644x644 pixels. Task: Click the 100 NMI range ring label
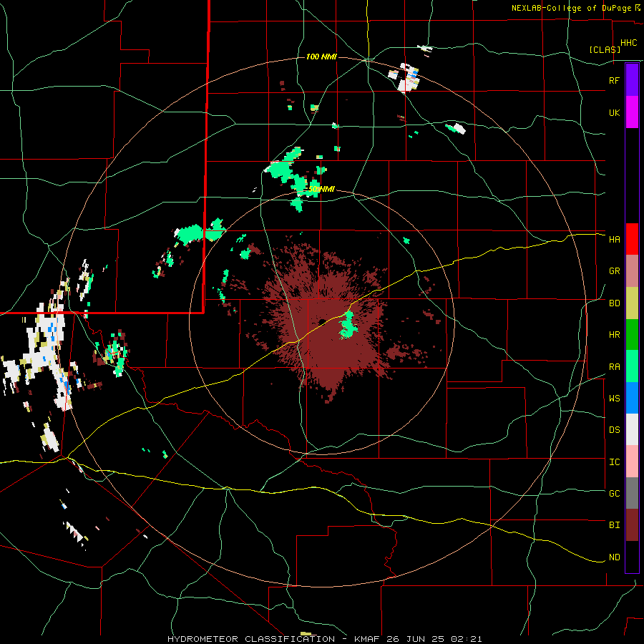coord(321,57)
